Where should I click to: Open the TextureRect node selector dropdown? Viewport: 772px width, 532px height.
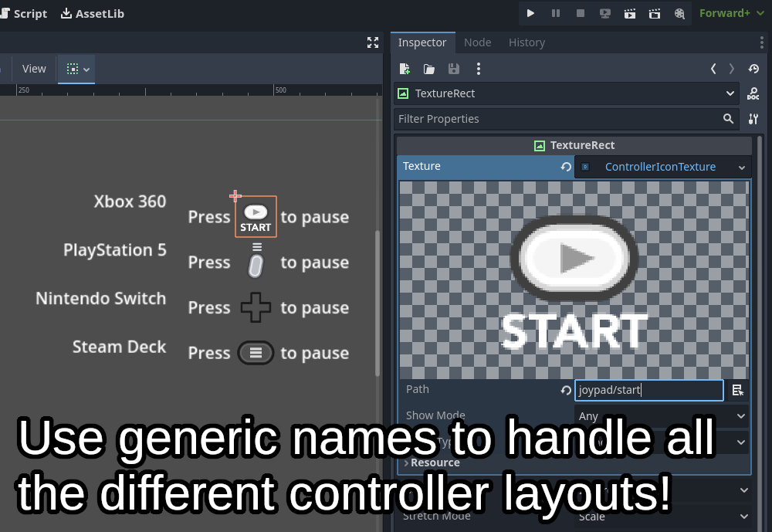click(567, 93)
